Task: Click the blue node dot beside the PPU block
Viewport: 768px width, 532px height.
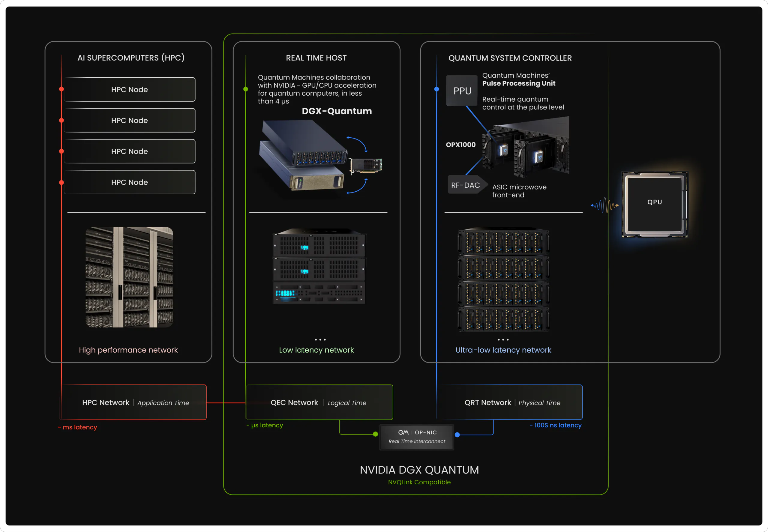Action: click(x=436, y=89)
